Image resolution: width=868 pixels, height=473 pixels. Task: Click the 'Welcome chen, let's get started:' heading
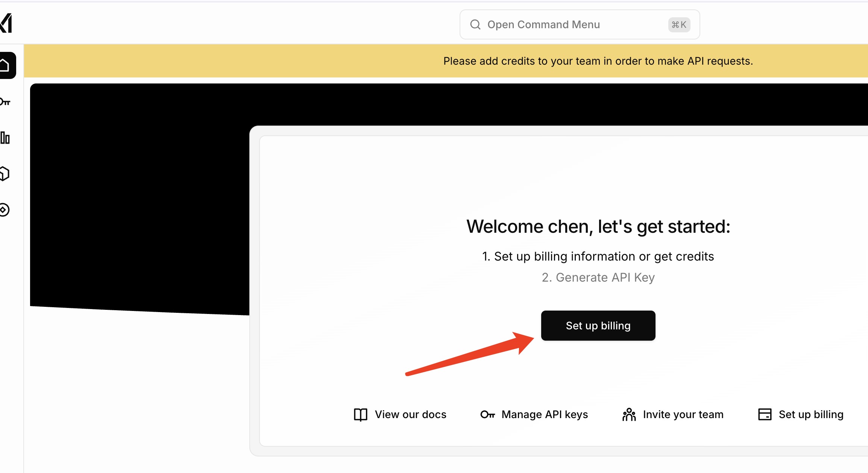coord(598,226)
